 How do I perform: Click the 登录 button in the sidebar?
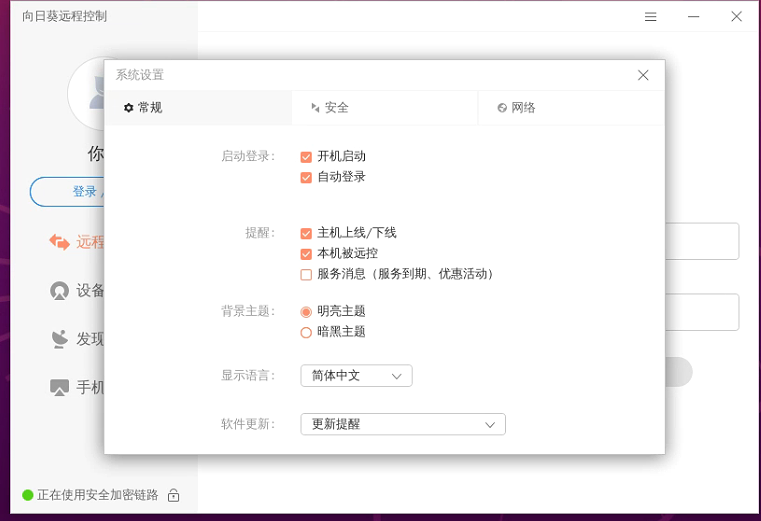67,192
